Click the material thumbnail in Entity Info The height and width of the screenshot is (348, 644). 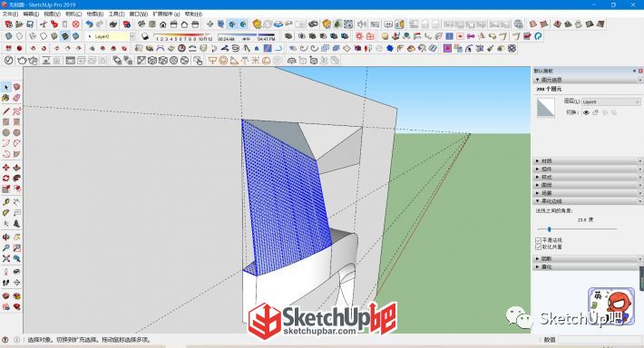pos(546,108)
